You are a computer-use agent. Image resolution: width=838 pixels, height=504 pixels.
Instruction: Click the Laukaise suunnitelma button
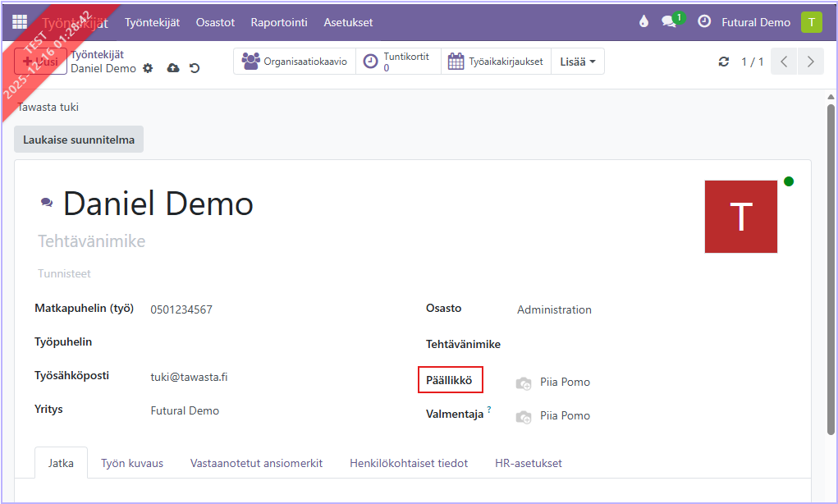point(79,140)
